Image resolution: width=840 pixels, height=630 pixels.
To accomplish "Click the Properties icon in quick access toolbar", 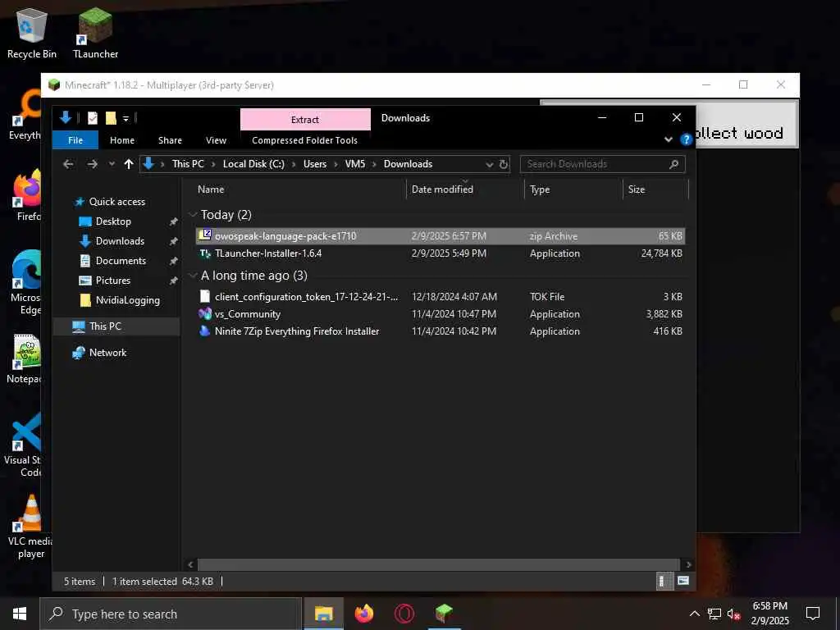I will click(93, 118).
